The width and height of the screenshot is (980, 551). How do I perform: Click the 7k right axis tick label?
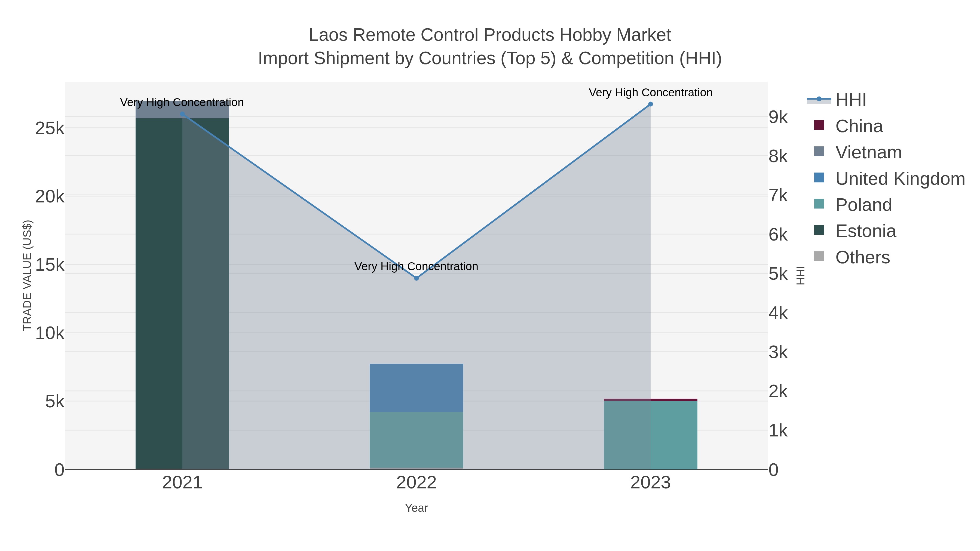point(778,195)
